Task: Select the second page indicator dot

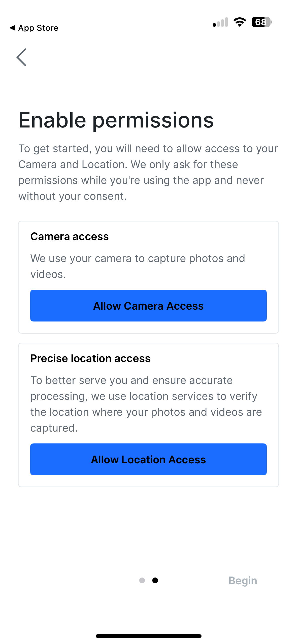Action: coord(155,581)
